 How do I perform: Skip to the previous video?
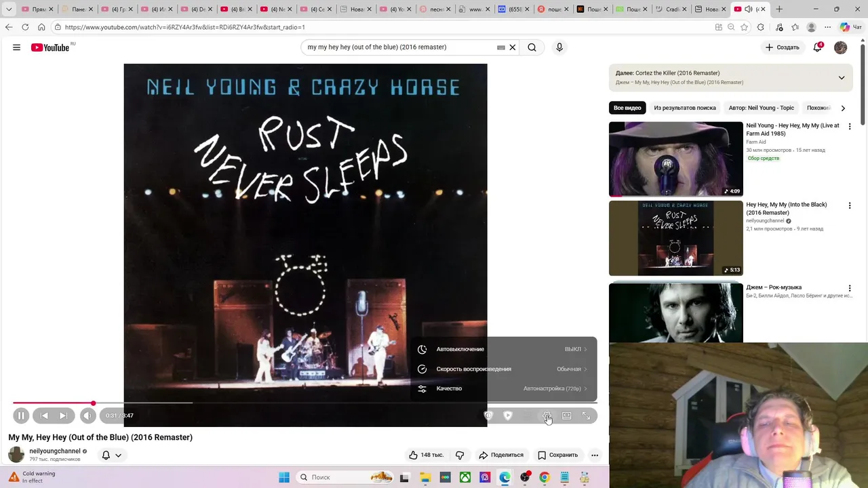[44, 415]
